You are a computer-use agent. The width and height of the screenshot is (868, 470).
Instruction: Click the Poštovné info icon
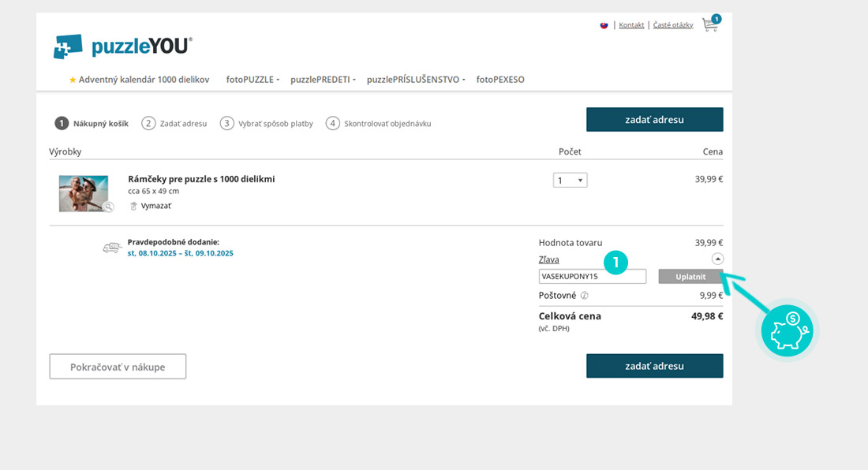click(x=585, y=296)
